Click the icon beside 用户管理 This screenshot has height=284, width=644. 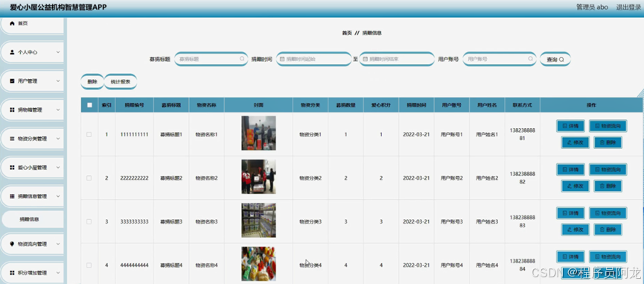(x=12, y=81)
